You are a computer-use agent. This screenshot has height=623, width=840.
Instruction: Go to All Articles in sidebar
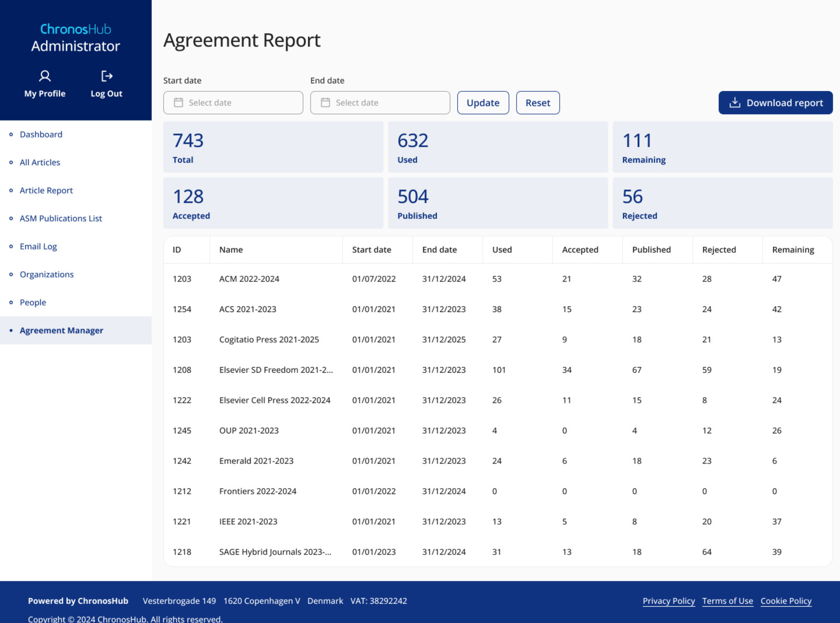(40, 162)
